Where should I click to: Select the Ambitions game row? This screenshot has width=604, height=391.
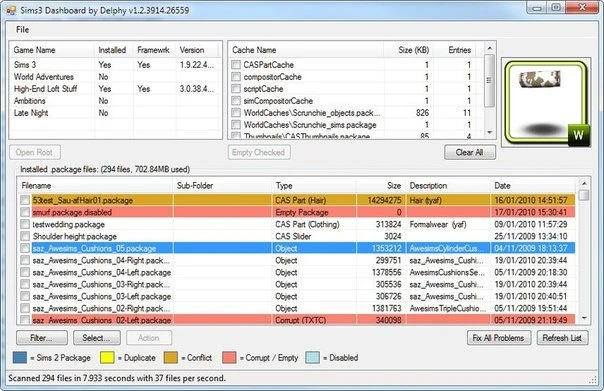point(116,101)
